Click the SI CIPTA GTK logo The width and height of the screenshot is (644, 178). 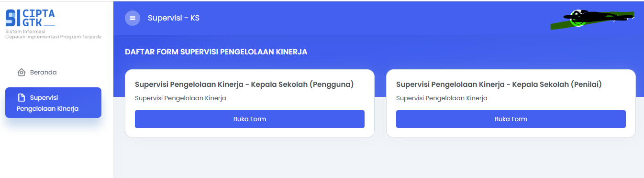tap(30, 18)
